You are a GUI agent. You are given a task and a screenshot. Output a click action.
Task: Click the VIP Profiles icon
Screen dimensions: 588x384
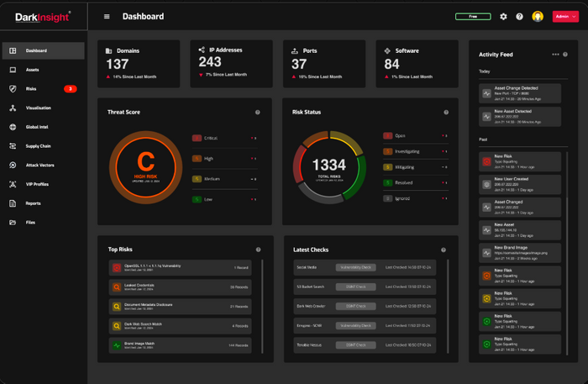13,184
